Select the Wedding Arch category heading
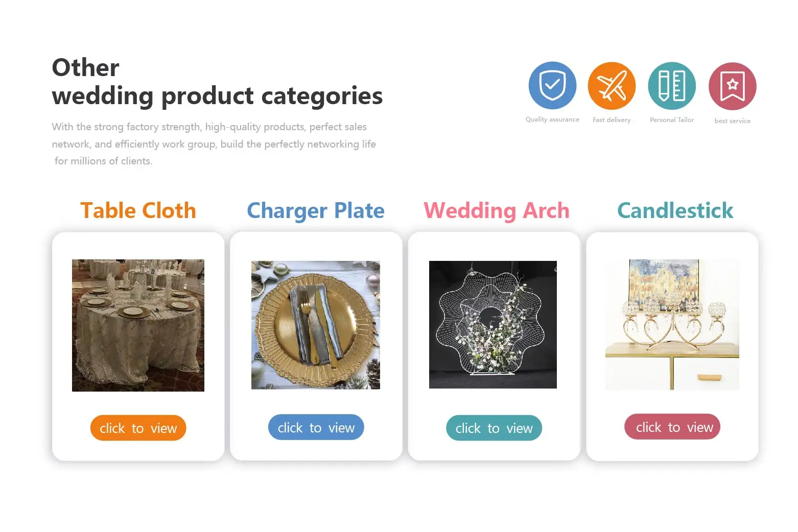The image size is (798, 532). point(497,211)
